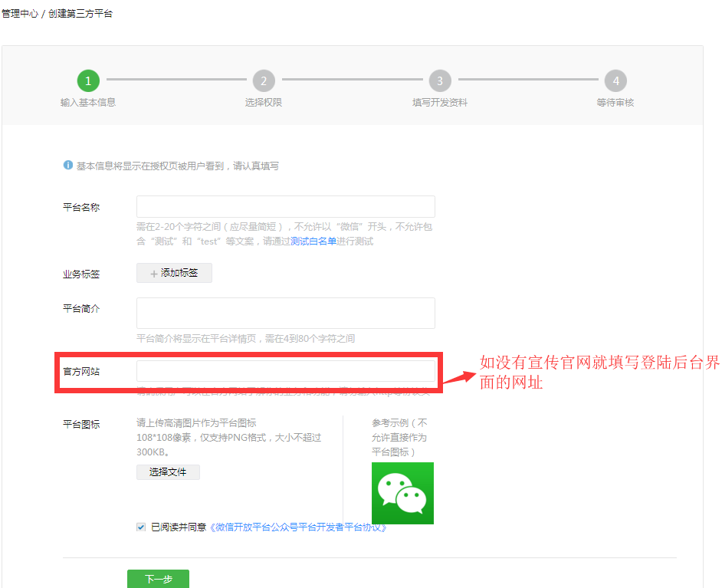Toggle the 已阅读并同意 agreement checkbox
Viewport: 722px width, 588px height.
[141, 527]
